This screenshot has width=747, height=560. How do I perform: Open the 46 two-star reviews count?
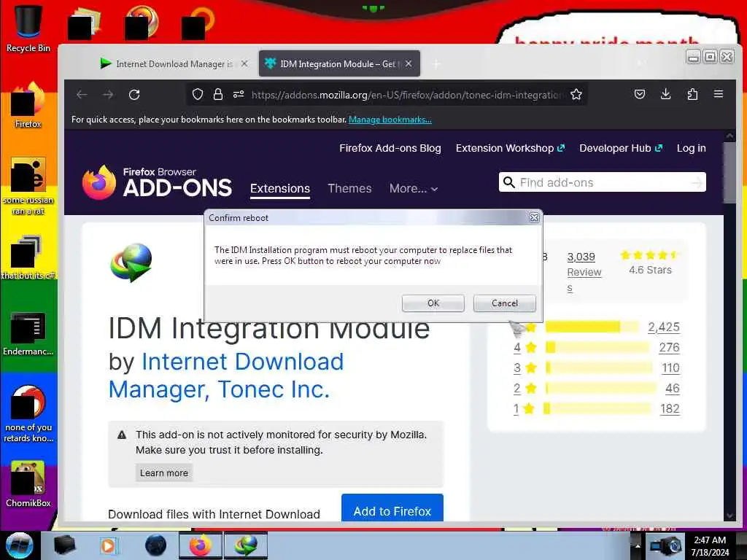(x=672, y=389)
